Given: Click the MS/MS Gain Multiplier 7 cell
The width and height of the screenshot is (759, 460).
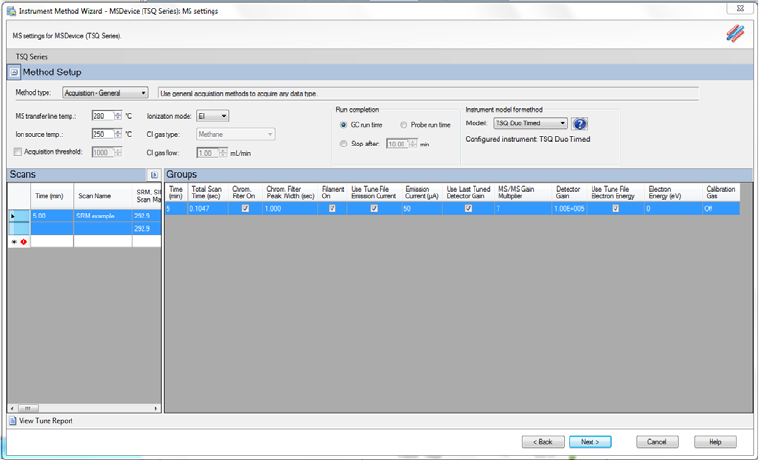Looking at the screenshot, I should click(x=523, y=209).
